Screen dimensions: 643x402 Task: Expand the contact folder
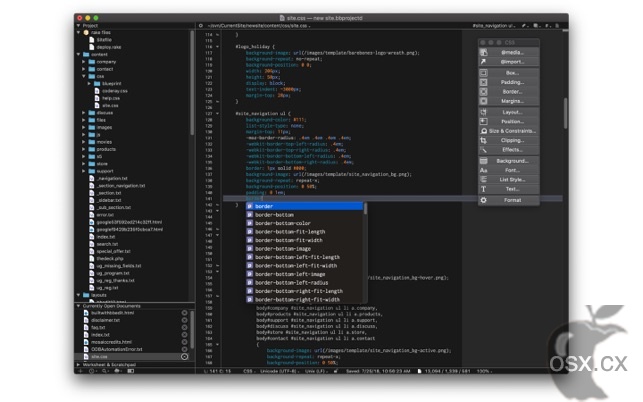[84, 69]
